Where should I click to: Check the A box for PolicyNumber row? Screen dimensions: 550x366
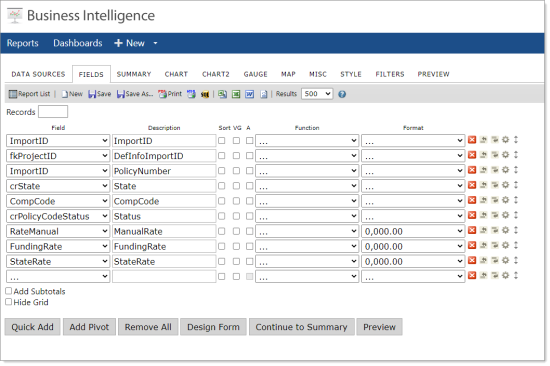coord(249,171)
